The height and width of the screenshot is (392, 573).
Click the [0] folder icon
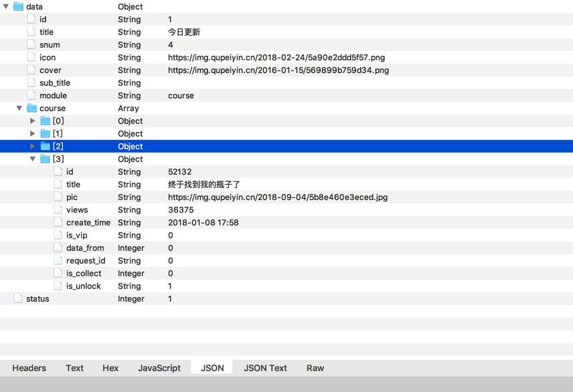point(45,121)
